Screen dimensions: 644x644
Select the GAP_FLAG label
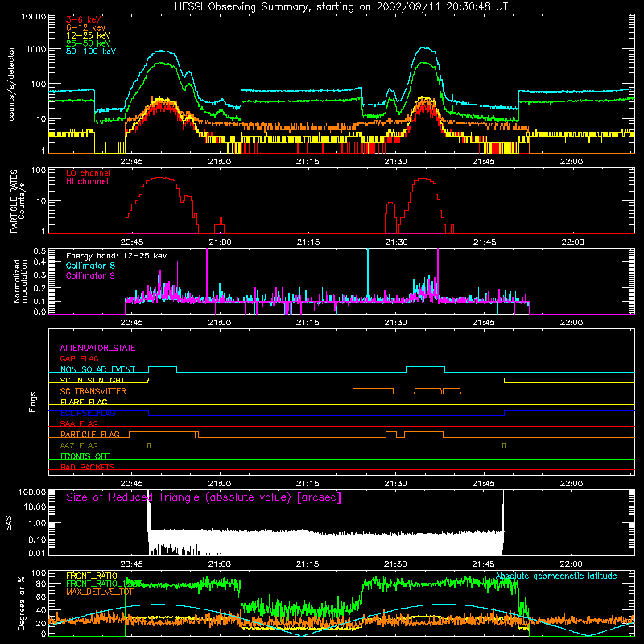coord(79,358)
